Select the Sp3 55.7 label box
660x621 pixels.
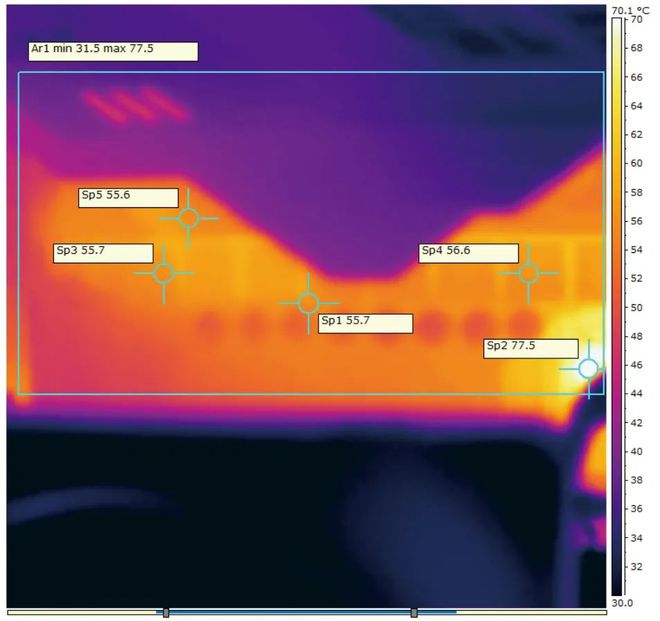coord(103,253)
